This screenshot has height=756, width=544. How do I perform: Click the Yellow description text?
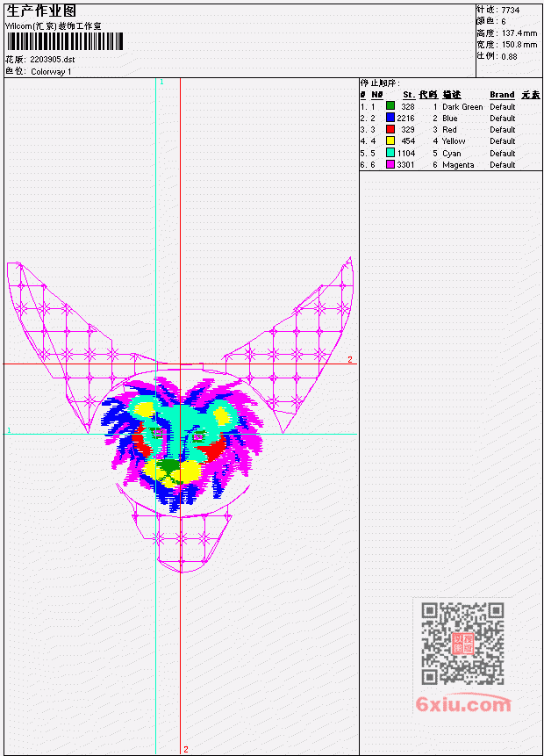(x=454, y=141)
